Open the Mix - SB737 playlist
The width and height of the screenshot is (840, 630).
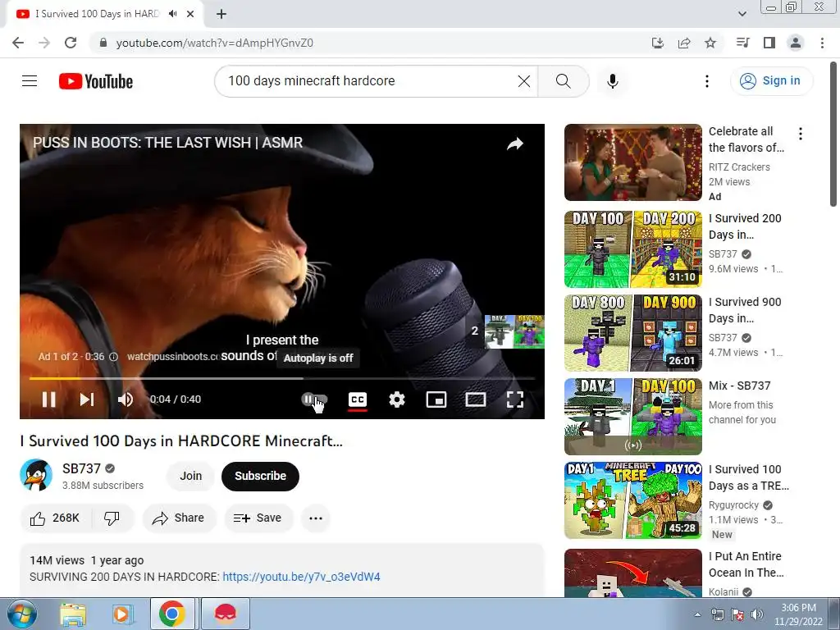633,416
